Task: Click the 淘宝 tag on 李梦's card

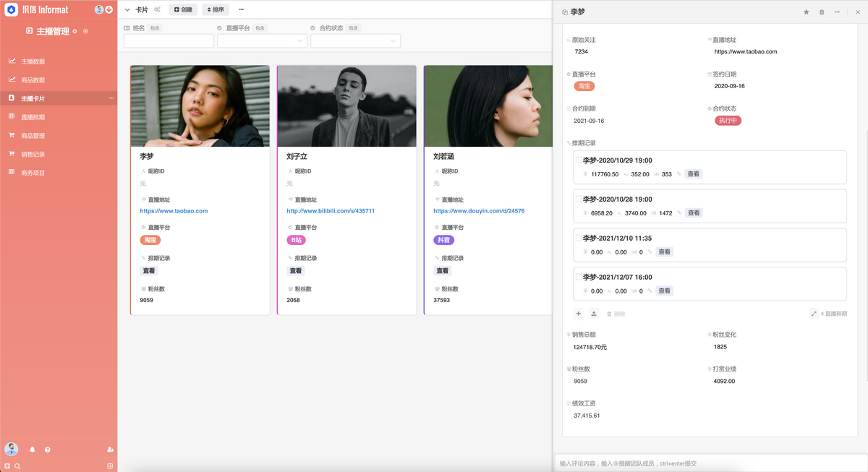Action: 150,240
